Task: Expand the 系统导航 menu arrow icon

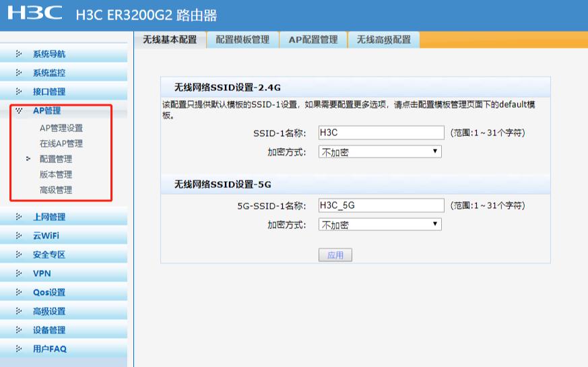Action: pyautogui.click(x=19, y=54)
